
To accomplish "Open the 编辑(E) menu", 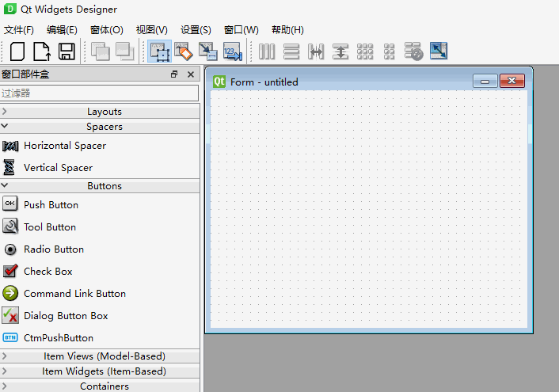I will click(62, 30).
